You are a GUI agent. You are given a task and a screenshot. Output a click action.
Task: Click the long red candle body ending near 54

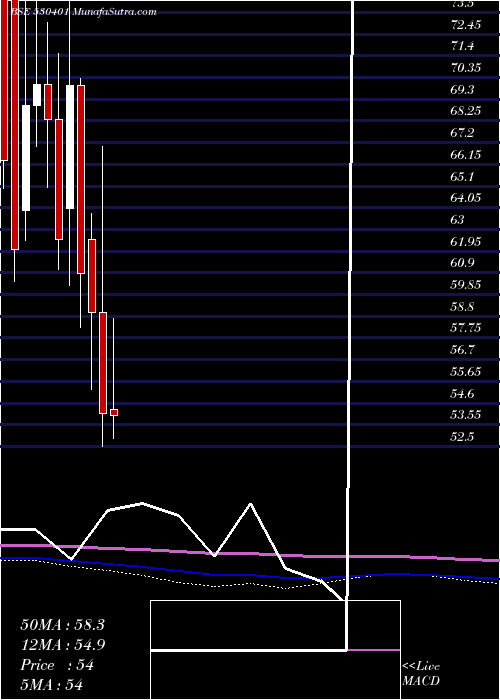[103, 363]
